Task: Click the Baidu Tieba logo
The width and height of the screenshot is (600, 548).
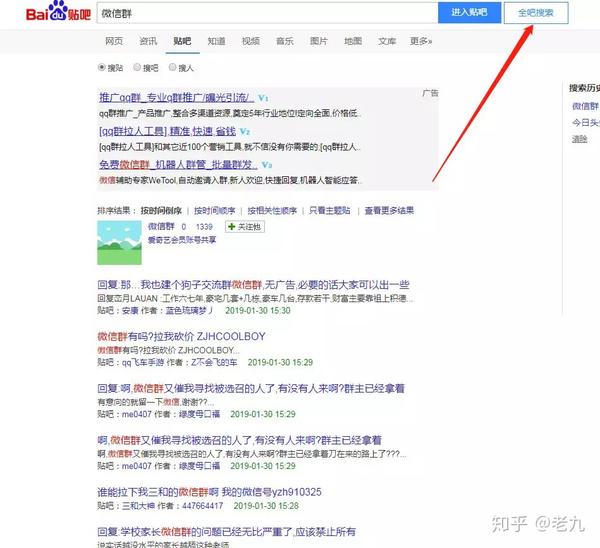Action: [x=58, y=11]
